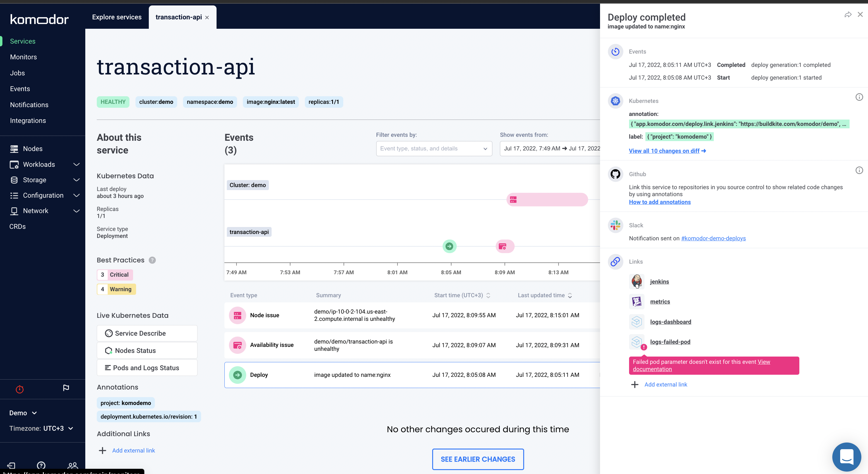This screenshot has width=868, height=474.
Task: Open the chat support bubble icon
Action: point(846,457)
